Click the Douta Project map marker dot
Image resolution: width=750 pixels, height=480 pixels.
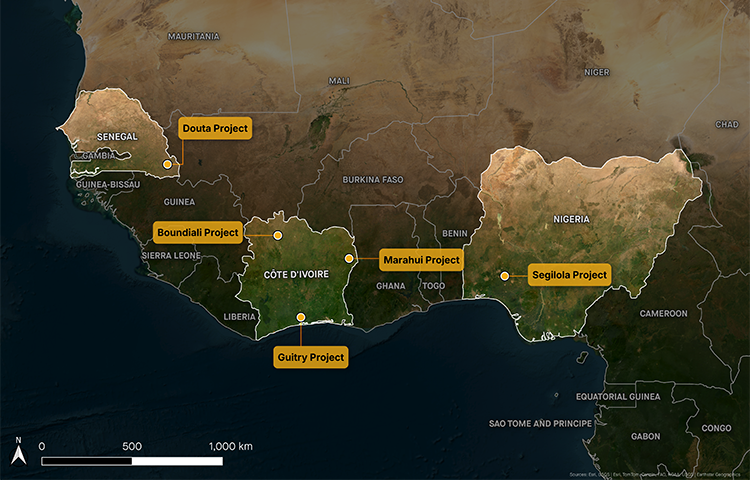[167, 163]
